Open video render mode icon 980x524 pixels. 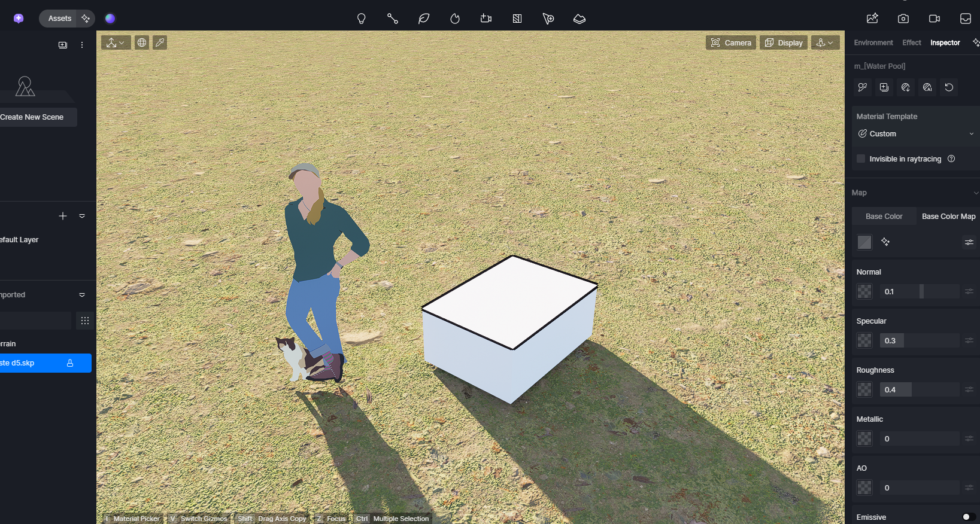(x=935, y=19)
